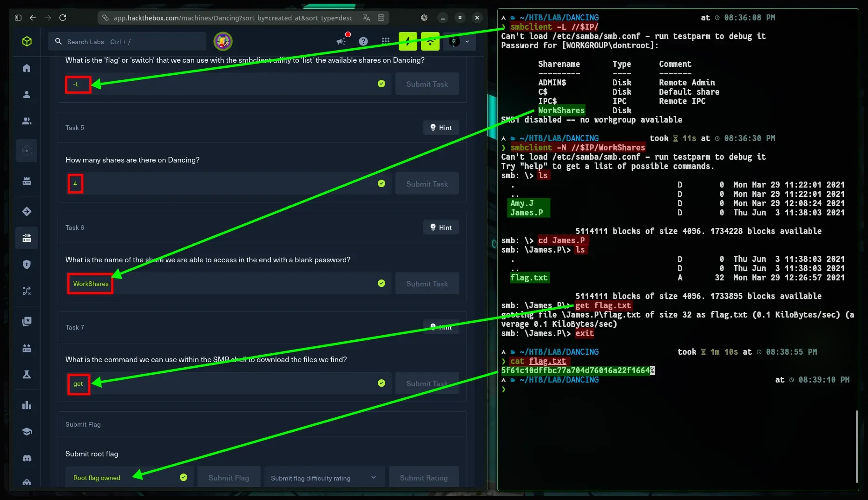
Task: Click 'ADMIN$' sharename in terminal output
Action: click(552, 83)
